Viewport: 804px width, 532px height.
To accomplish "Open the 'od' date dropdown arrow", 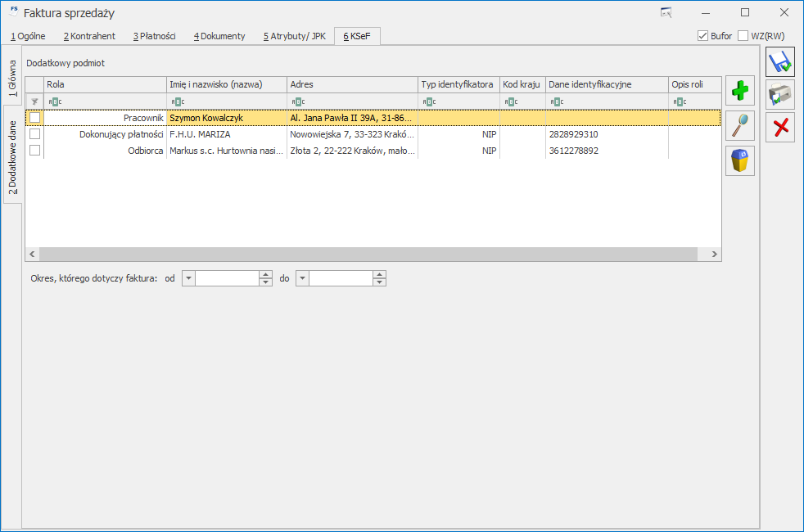I will pyautogui.click(x=188, y=278).
